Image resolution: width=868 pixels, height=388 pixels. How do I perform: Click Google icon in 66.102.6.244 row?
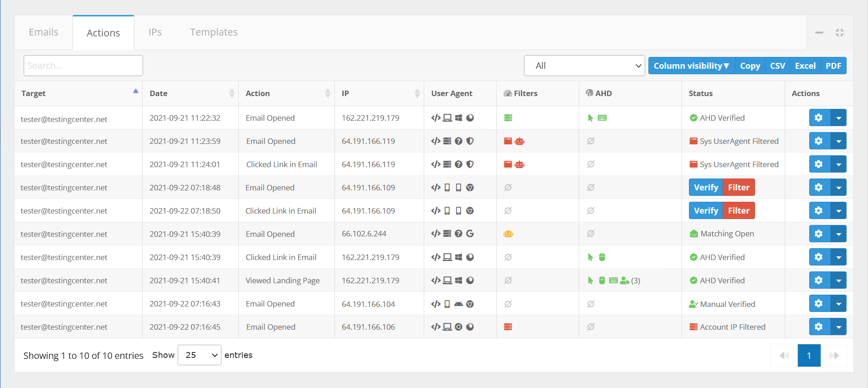(470, 234)
